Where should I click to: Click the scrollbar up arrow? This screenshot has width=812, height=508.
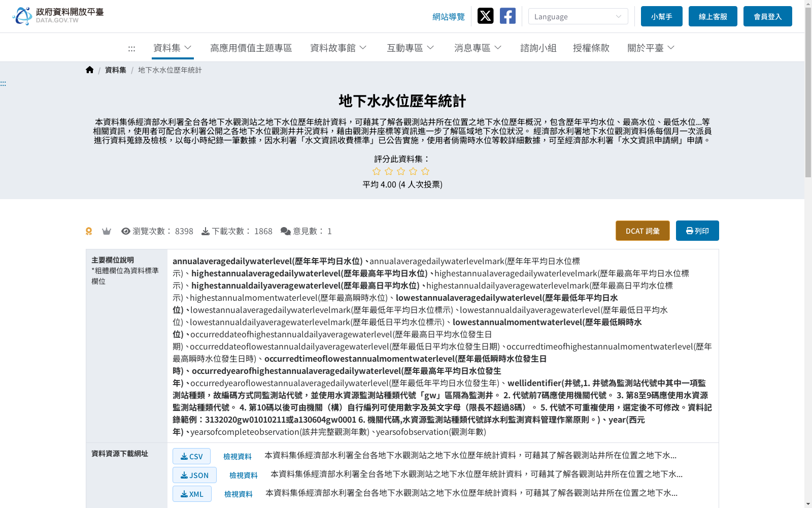(x=808, y=4)
